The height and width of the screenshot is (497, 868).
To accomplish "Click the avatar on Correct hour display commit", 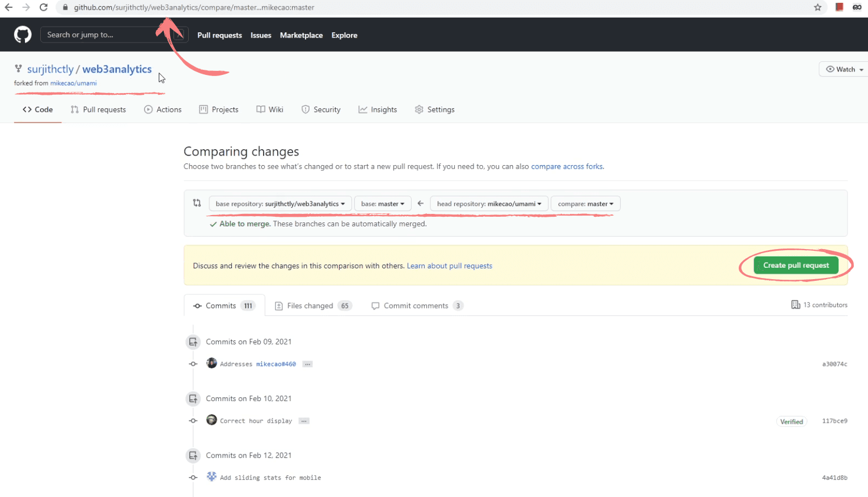I will (211, 420).
